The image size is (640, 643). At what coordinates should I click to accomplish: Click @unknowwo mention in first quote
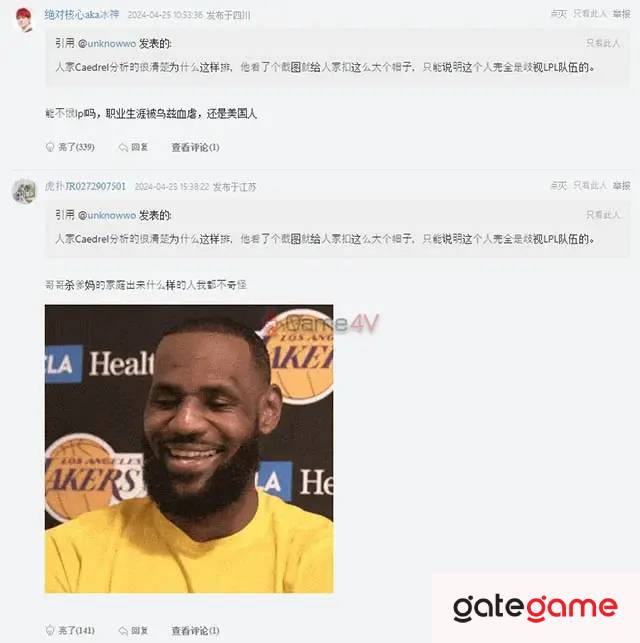107,43
